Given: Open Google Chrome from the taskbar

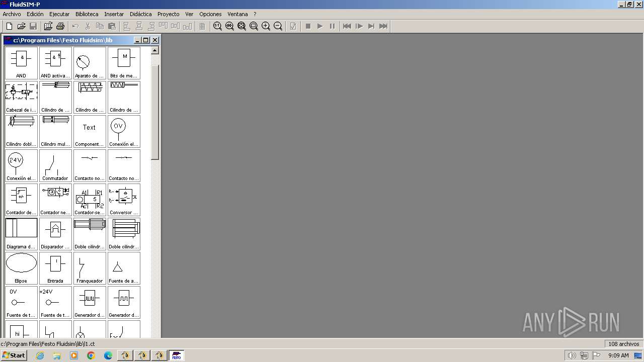Looking at the screenshot, I should point(91,355).
